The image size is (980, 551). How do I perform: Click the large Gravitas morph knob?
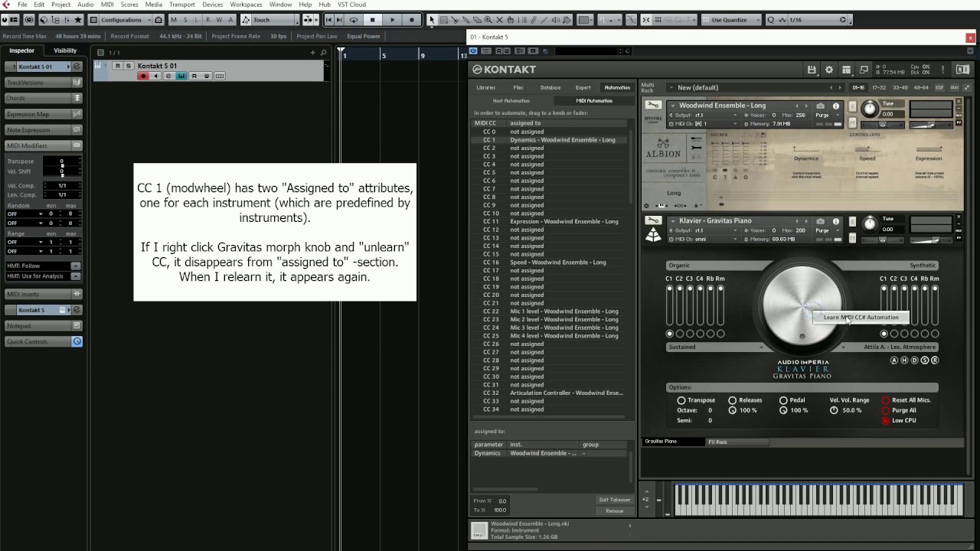click(x=802, y=305)
